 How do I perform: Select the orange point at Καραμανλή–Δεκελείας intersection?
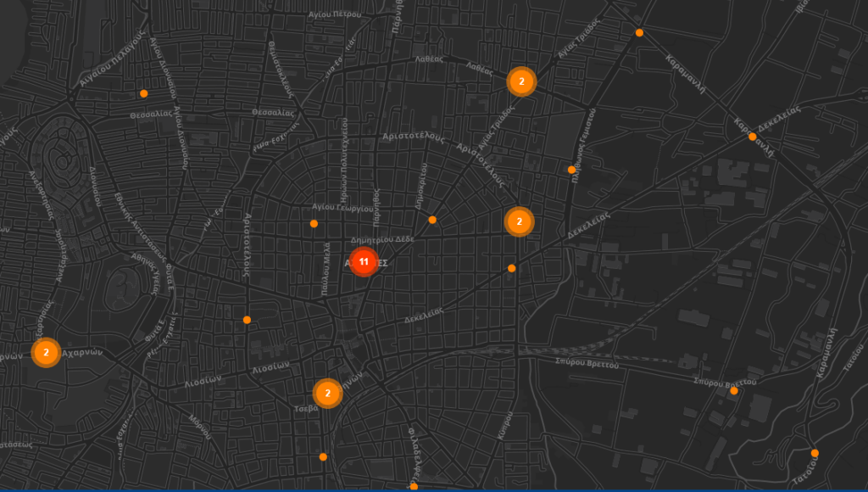753,137
